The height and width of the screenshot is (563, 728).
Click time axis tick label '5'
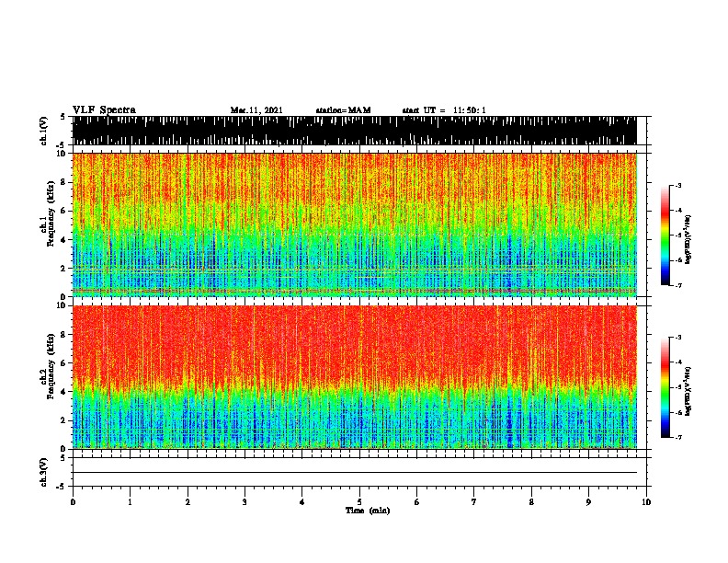click(x=359, y=502)
